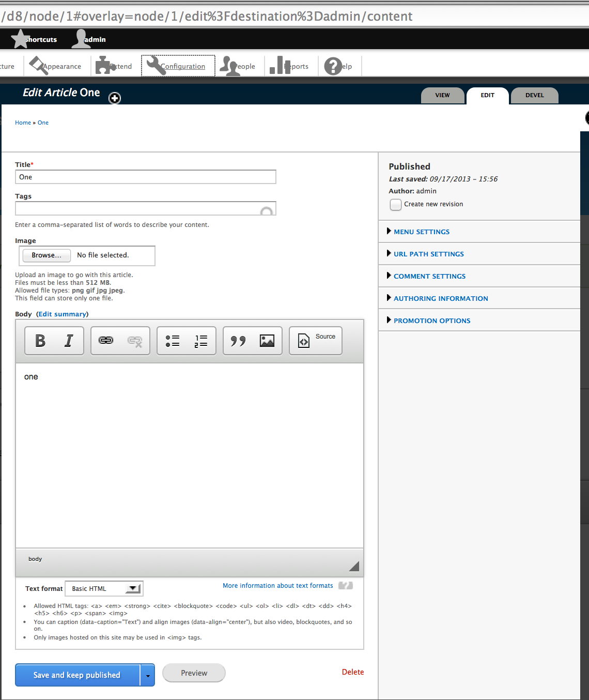Expand the COMMENT SETTINGS section
Image resolution: width=589 pixels, height=700 pixels.
[x=429, y=276]
